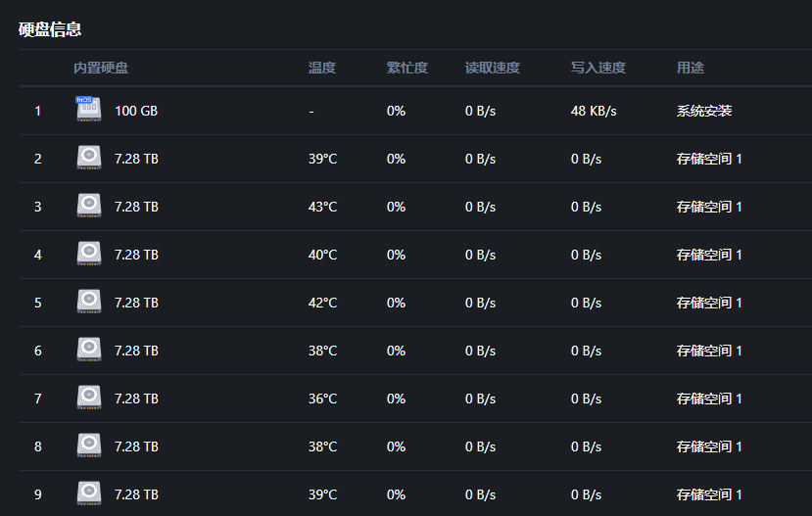The height and width of the screenshot is (516, 812).
Task: Click the 读取速度 column header
Action: click(493, 68)
